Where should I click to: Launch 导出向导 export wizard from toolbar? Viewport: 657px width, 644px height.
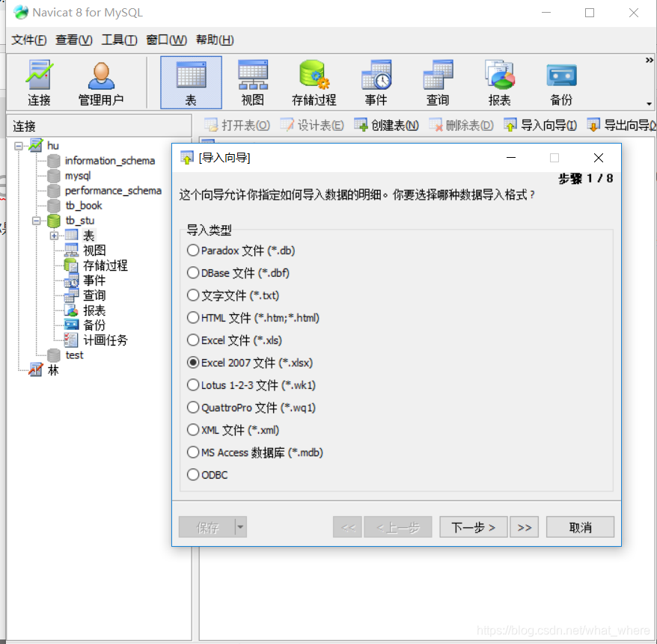[x=622, y=125]
